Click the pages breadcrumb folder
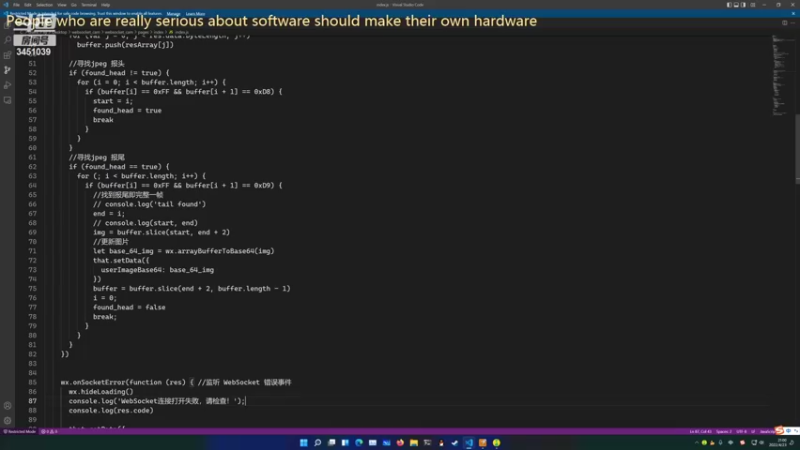 pyautogui.click(x=143, y=32)
